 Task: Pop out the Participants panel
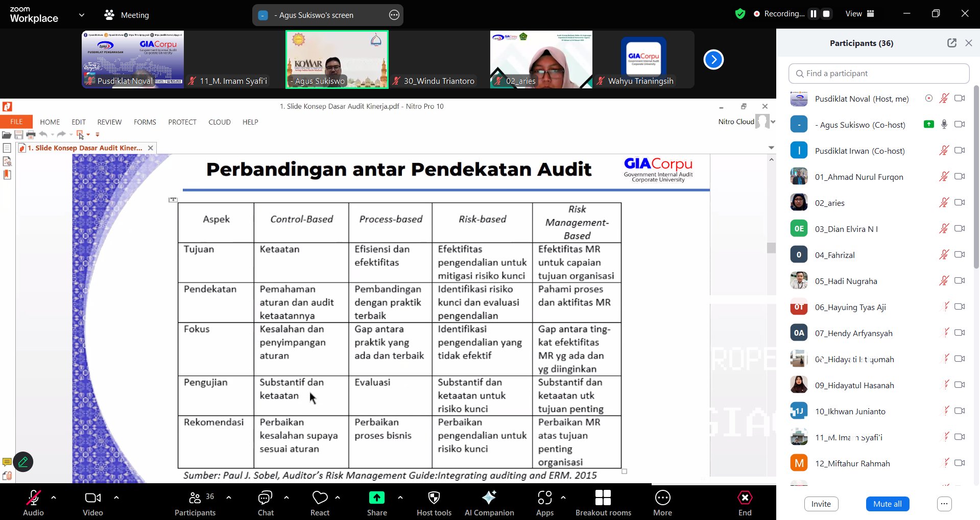[x=951, y=43]
